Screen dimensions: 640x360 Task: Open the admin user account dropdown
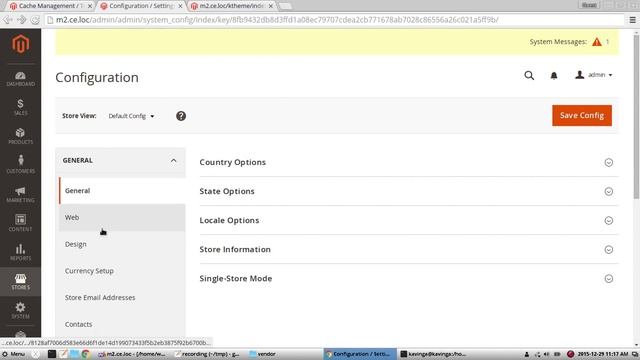point(594,75)
